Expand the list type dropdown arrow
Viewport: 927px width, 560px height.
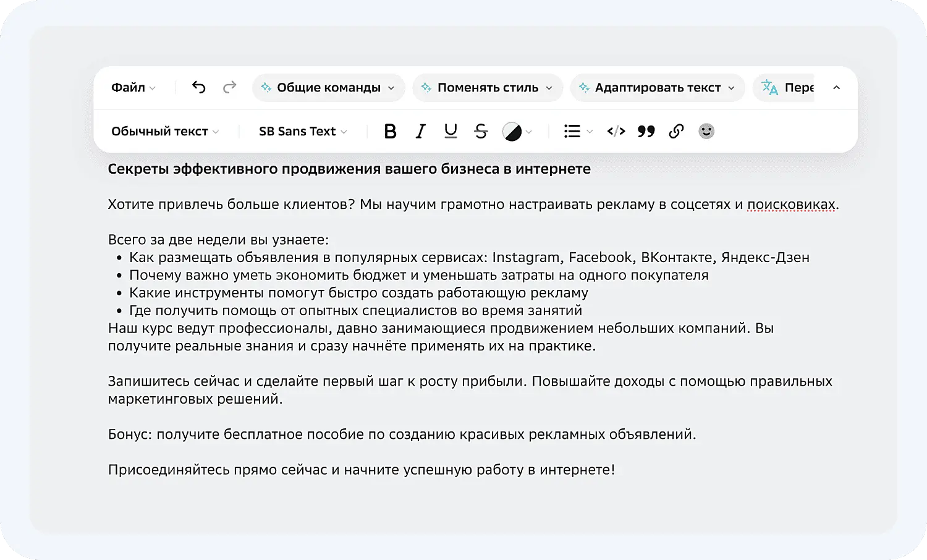point(590,132)
